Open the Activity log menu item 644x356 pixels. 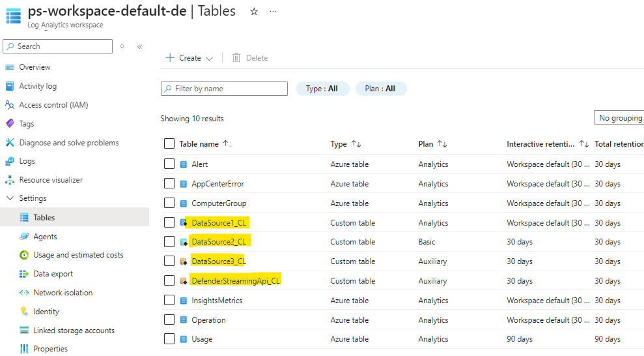pyautogui.click(x=38, y=86)
